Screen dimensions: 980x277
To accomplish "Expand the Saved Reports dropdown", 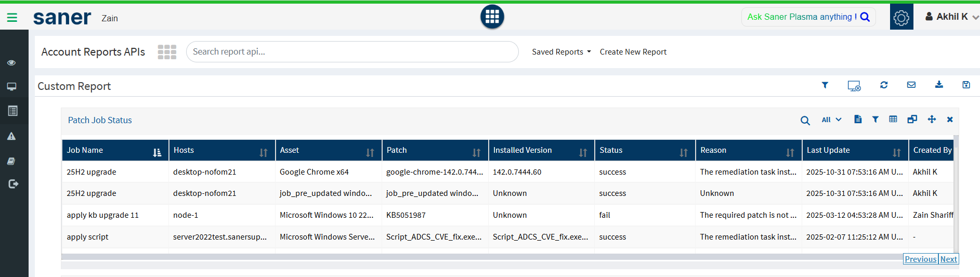I will (x=561, y=52).
